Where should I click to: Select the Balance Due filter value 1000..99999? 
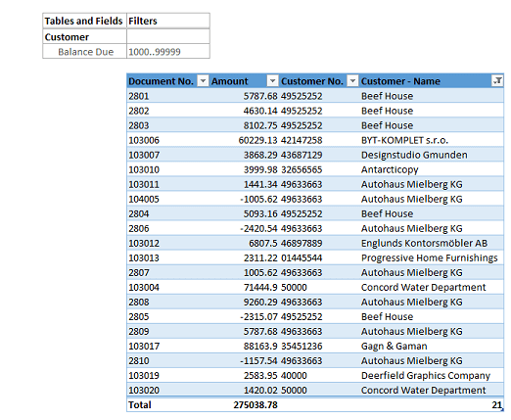click(168, 52)
